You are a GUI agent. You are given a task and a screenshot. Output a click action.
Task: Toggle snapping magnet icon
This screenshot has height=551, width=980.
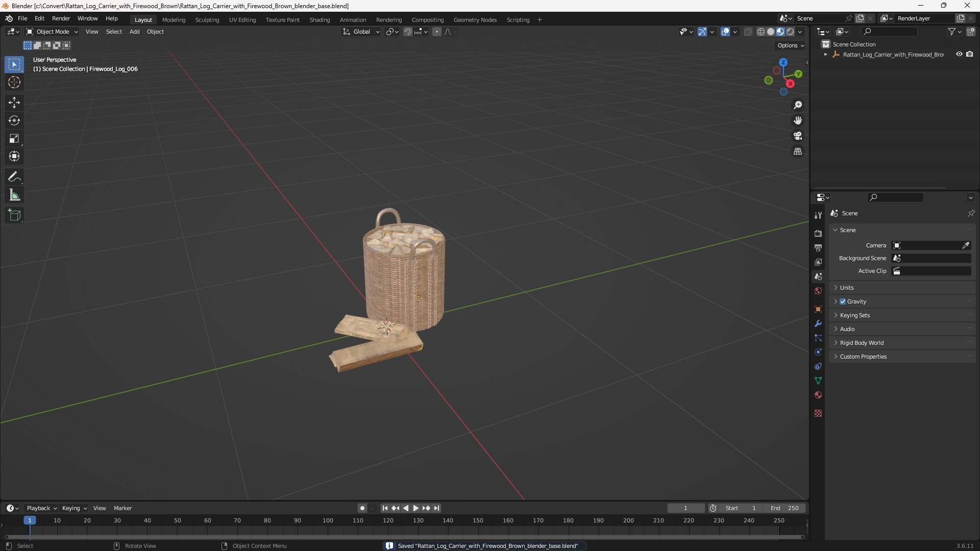(x=408, y=32)
